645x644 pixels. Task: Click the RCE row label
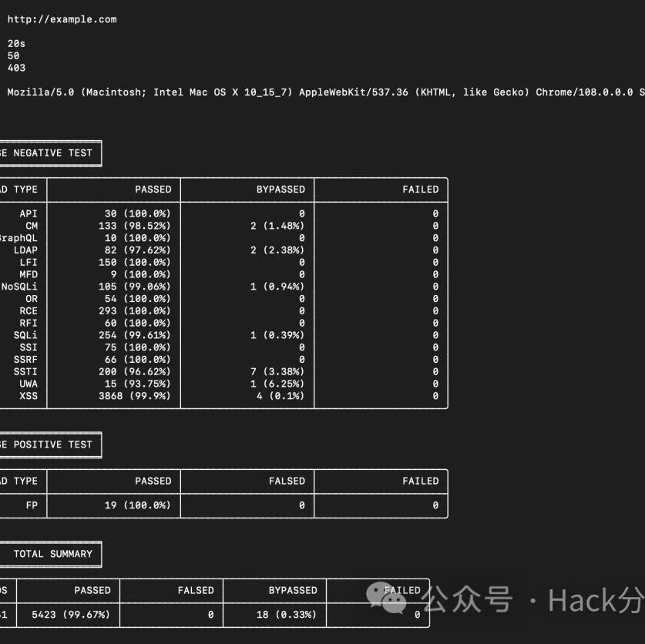point(29,311)
